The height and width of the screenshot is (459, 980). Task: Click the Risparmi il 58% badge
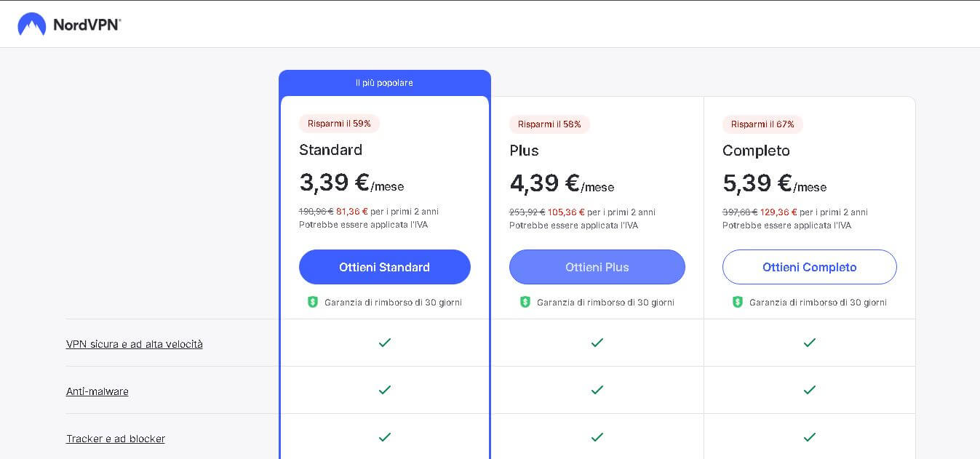(x=549, y=124)
